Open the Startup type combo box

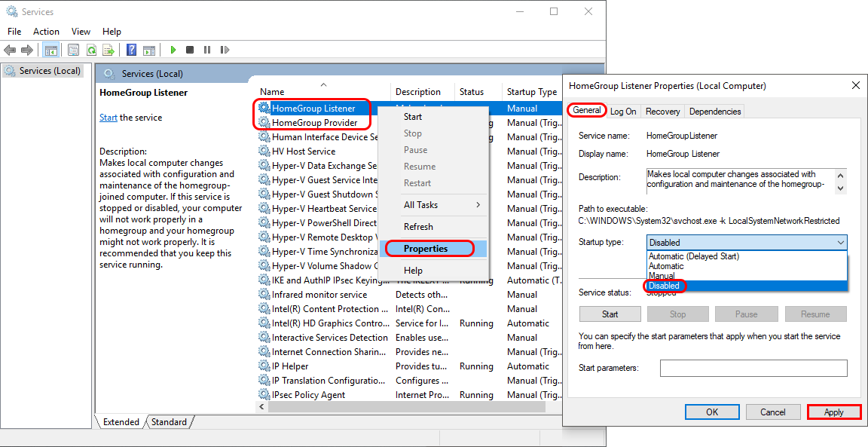tap(747, 243)
